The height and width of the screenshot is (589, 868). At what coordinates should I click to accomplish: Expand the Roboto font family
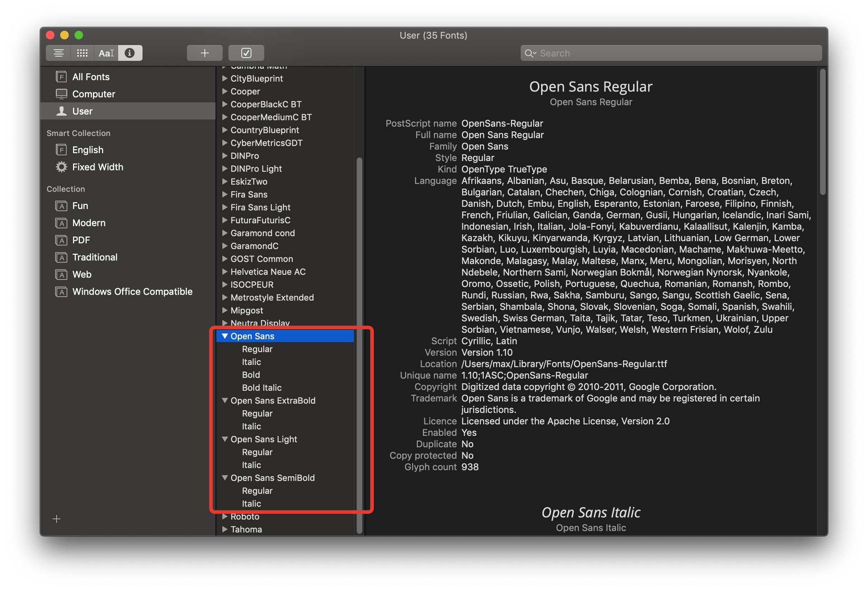point(225,517)
